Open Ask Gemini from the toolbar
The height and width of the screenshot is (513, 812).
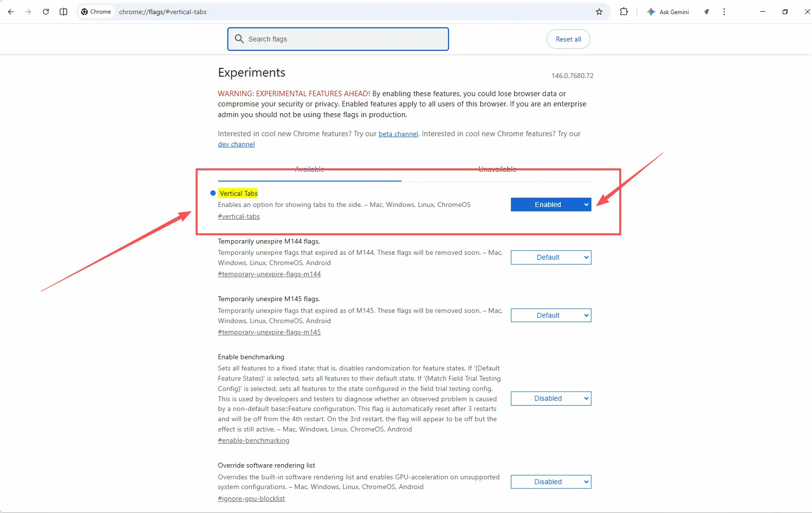[668, 12]
